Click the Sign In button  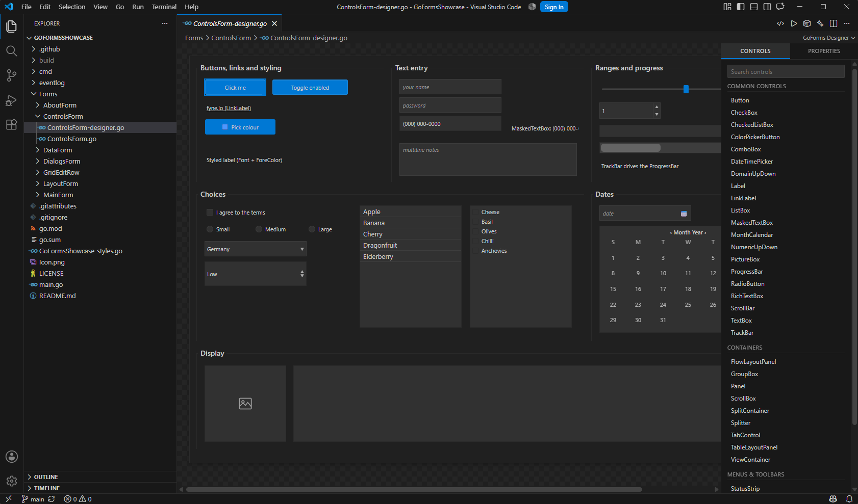coord(554,7)
